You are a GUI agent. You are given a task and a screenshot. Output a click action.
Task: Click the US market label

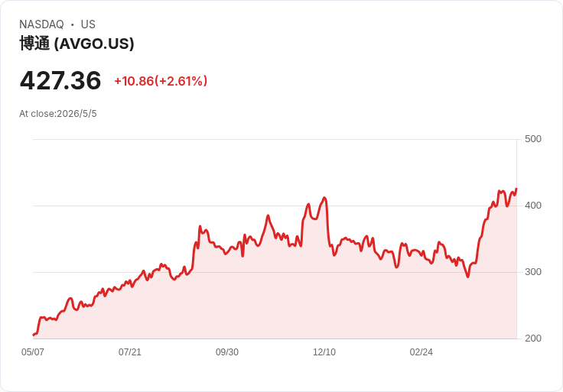88,24
